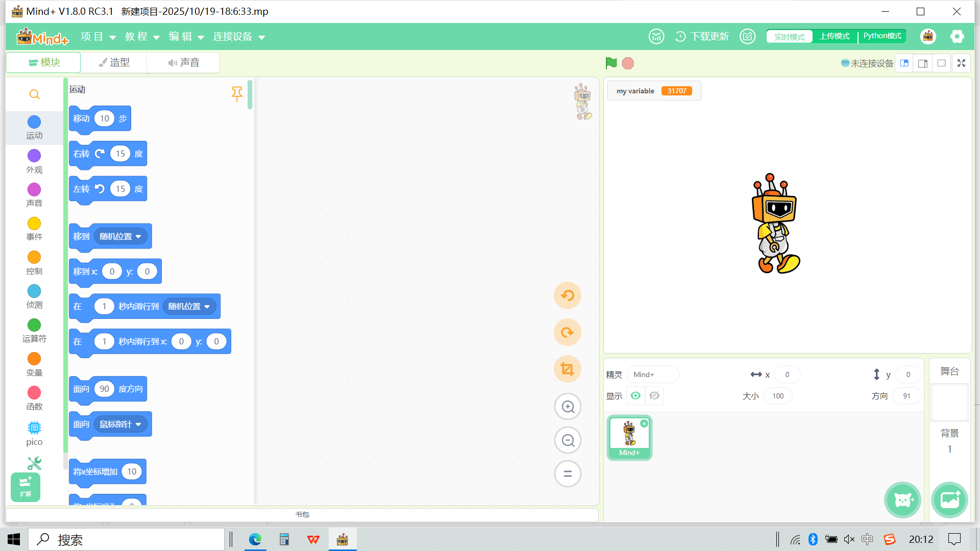This screenshot has height=551, width=980.
Task: Zoom in the block workspace
Action: (568, 407)
